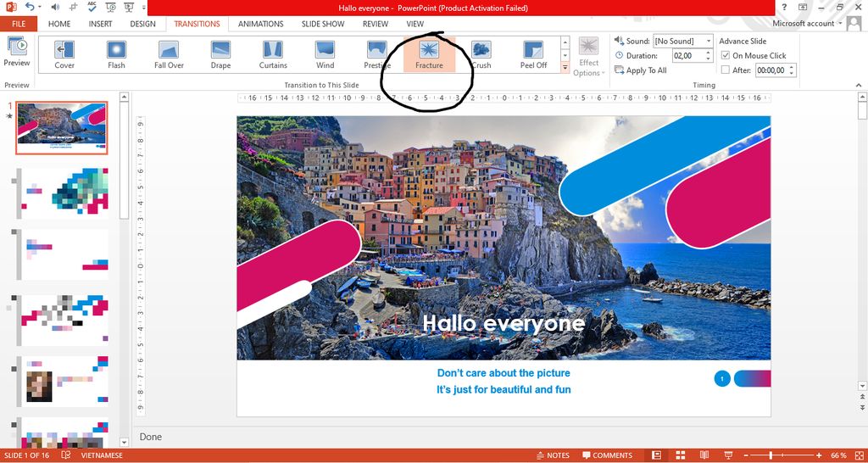Click the Duration input field
This screenshot has width=868, height=463.
688,55
